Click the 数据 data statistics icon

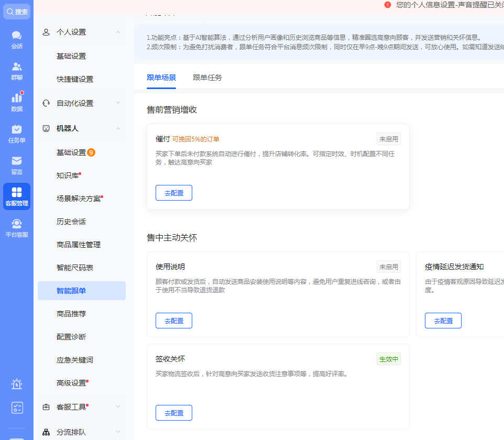[x=16, y=99]
